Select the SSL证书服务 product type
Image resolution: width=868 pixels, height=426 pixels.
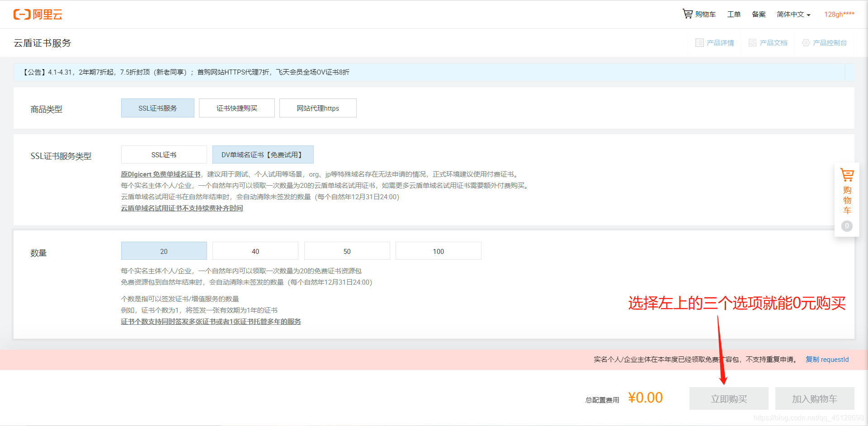tap(158, 108)
